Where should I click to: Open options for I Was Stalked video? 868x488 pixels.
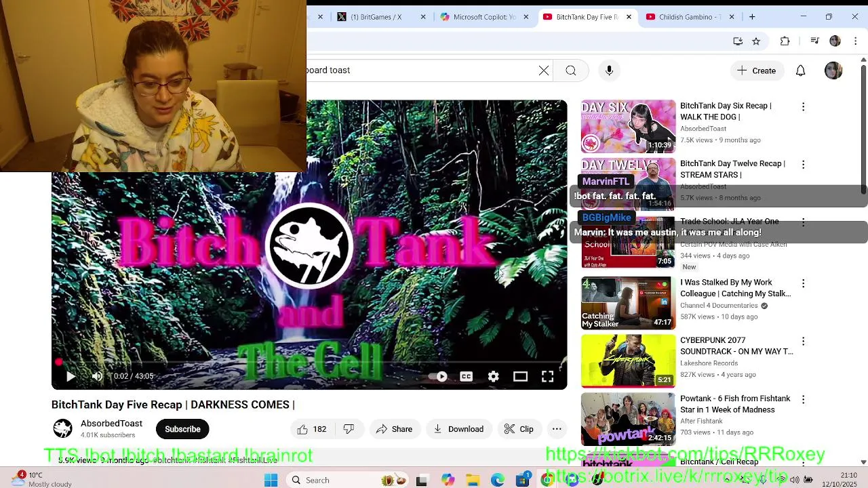coord(803,283)
